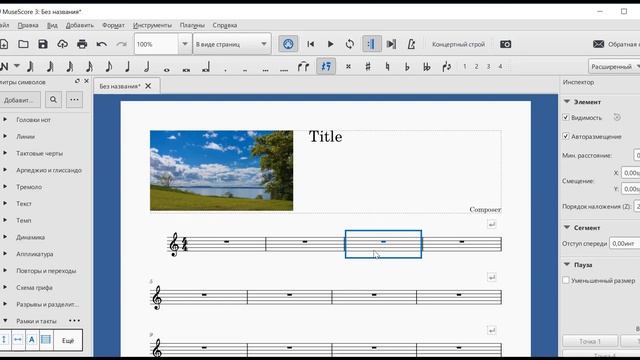Open the В виде страниц view dropdown
The image size is (640, 360).
point(231,44)
